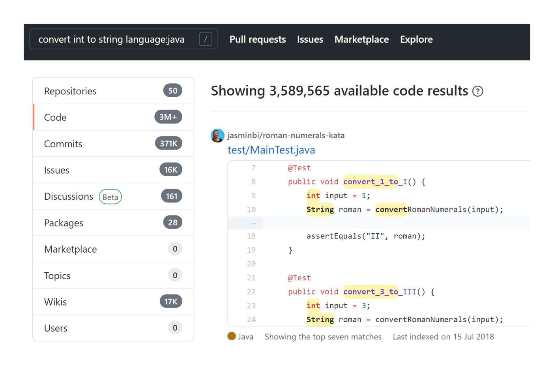Click the Java language color dot

(232, 336)
